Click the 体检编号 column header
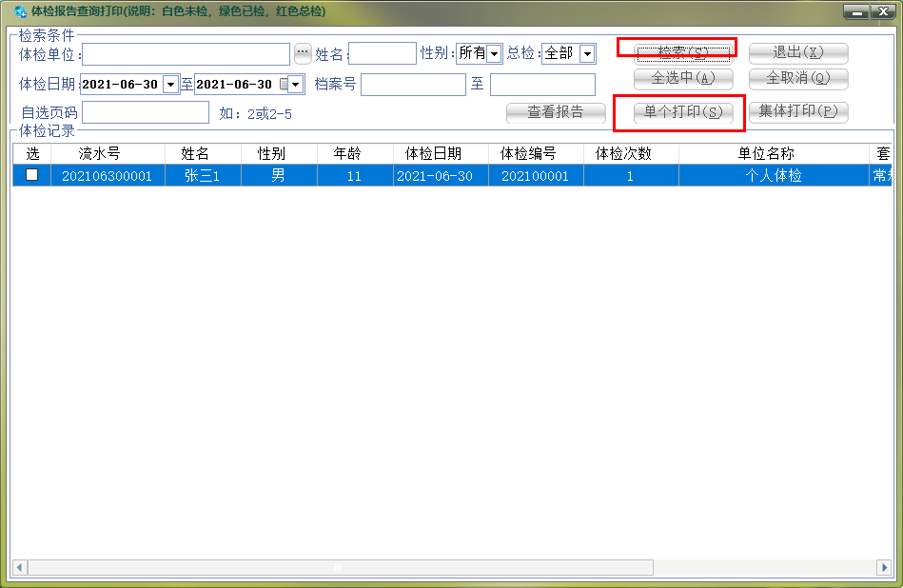Image resolution: width=903 pixels, height=588 pixels. [536, 154]
